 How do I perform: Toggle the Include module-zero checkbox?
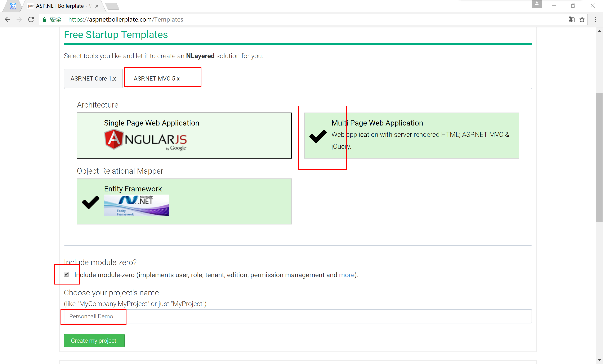click(x=66, y=274)
